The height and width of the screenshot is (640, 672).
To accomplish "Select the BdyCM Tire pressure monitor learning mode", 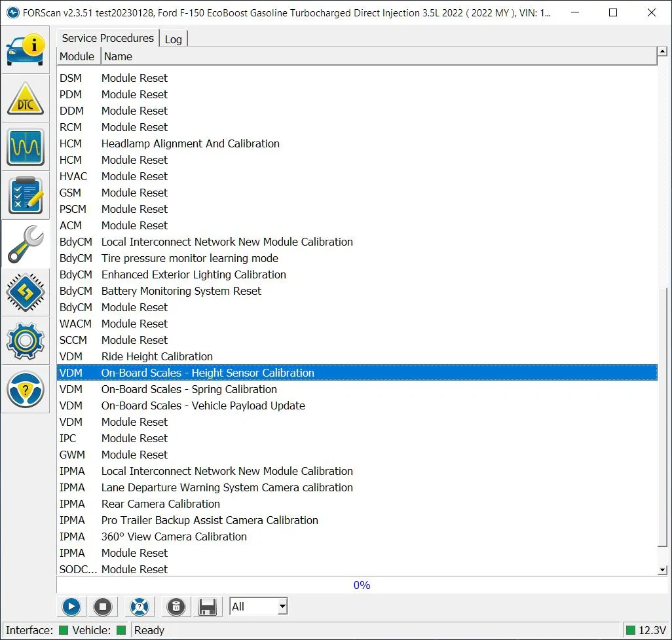I will coord(189,258).
